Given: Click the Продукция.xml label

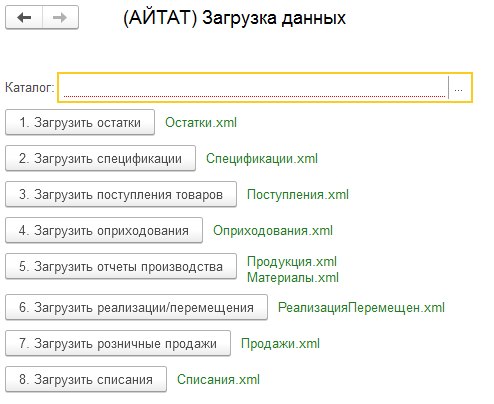Looking at the screenshot, I should pos(292,262).
